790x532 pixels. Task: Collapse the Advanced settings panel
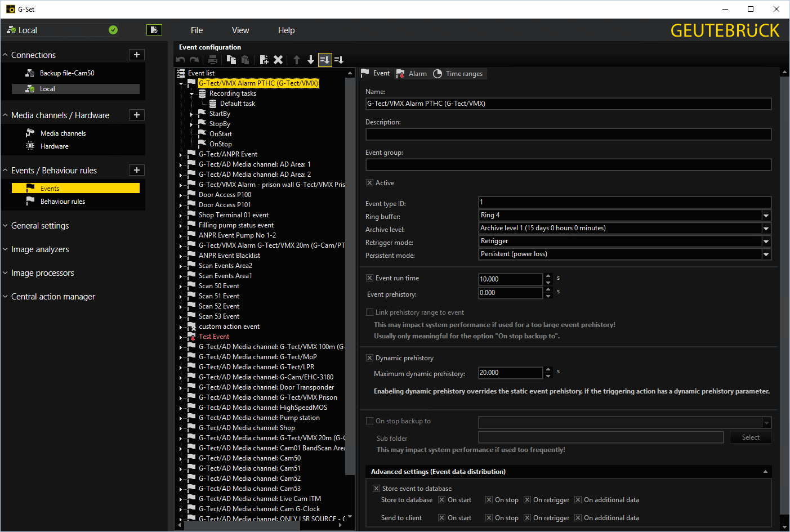765,472
